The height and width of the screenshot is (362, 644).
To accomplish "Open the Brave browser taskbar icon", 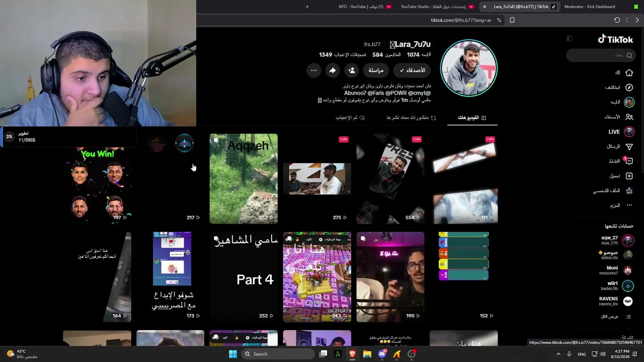I will click(x=353, y=354).
